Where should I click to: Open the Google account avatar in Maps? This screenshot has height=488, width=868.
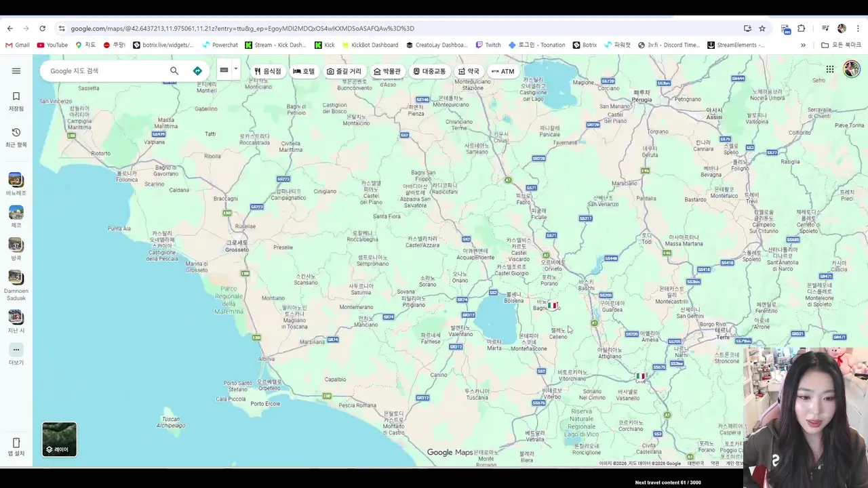point(851,69)
